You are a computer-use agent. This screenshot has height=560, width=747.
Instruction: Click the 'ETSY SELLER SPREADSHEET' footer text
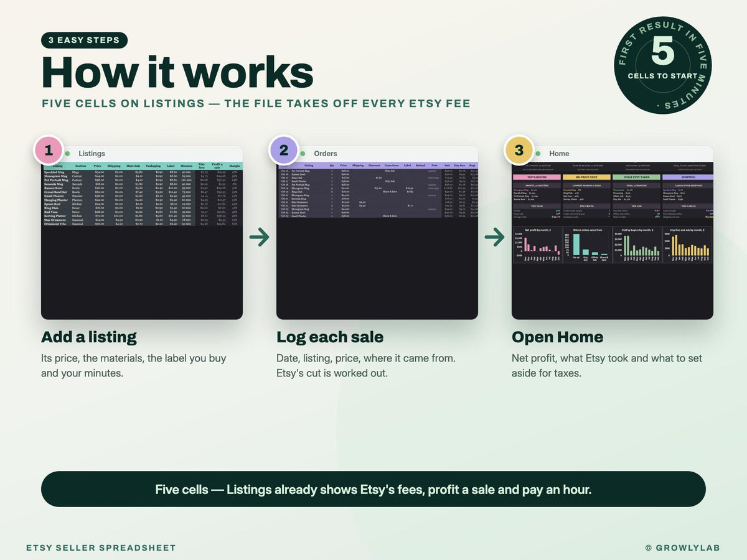[x=101, y=548]
